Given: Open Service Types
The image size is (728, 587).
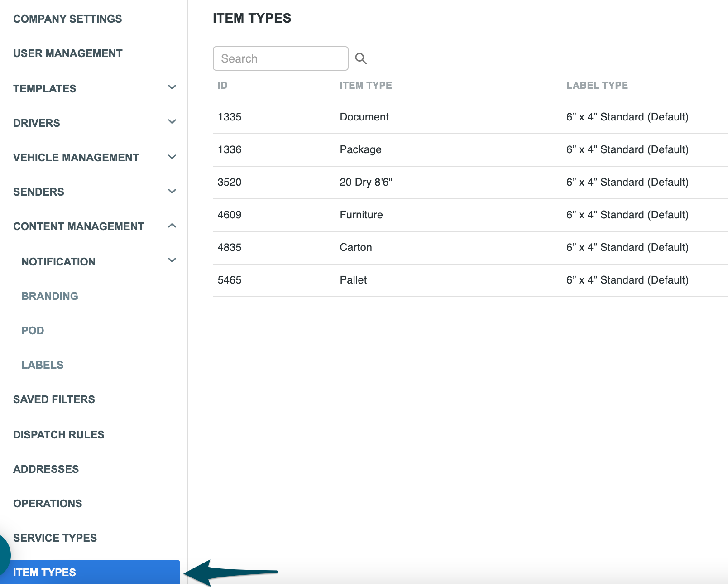Looking at the screenshot, I should click(55, 538).
